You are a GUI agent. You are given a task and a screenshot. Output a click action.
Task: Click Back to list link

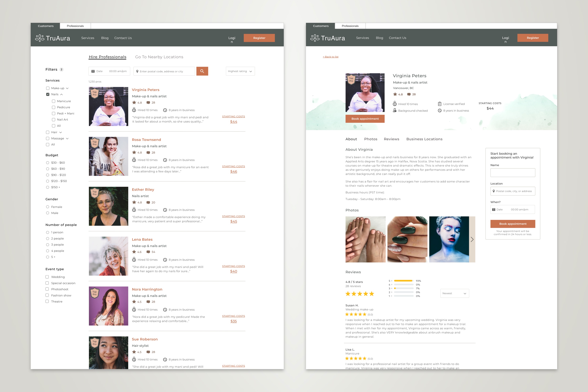[x=331, y=56]
